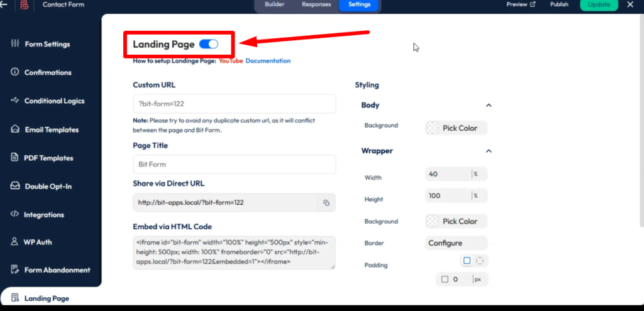Switch to the Builder tab
The image size is (644, 311).
(x=275, y=4)
